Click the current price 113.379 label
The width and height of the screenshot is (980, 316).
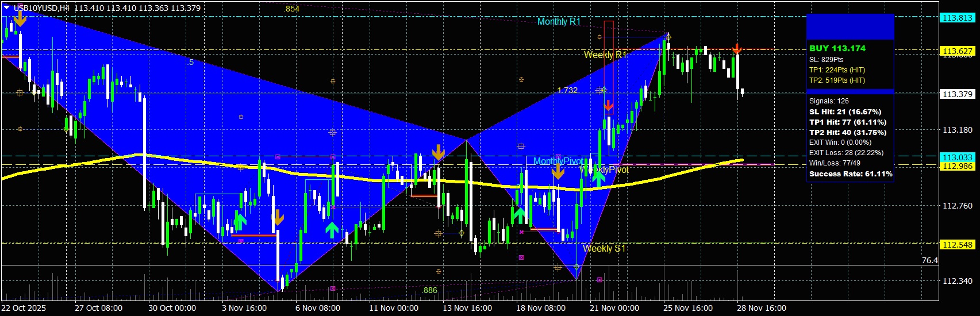(x=957, y=94)
